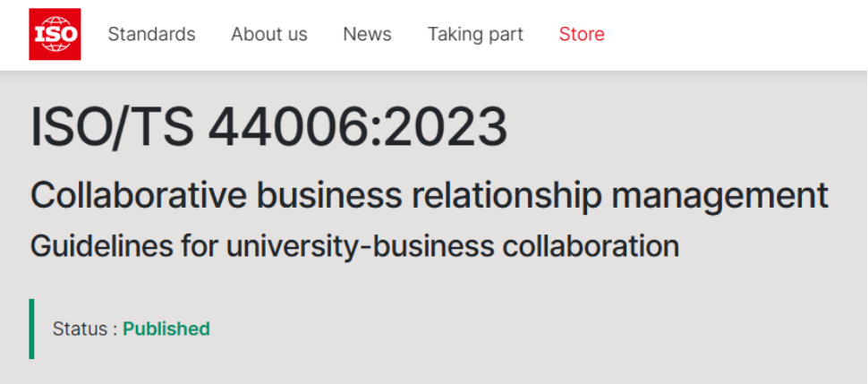Select Taking part in the navigation

point(475,34)
